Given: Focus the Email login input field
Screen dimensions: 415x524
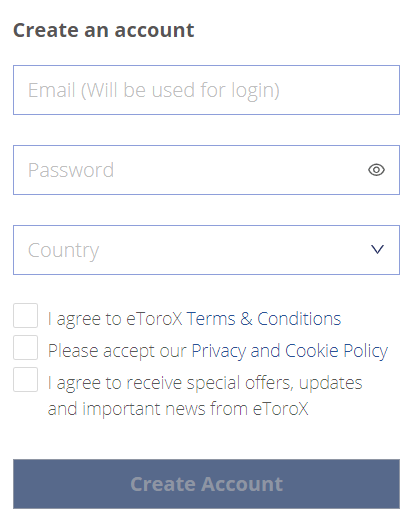Looking at the screenshot, I should point(206,90).
